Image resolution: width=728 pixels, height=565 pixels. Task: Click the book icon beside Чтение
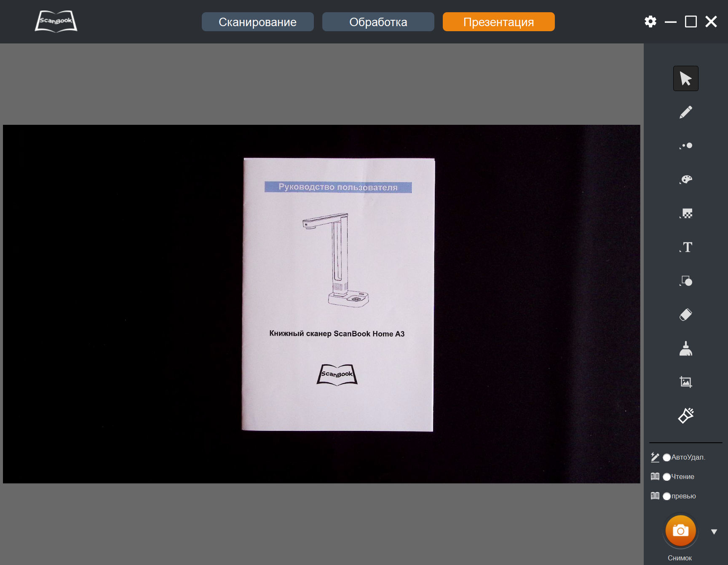click(x=655, y=476)
